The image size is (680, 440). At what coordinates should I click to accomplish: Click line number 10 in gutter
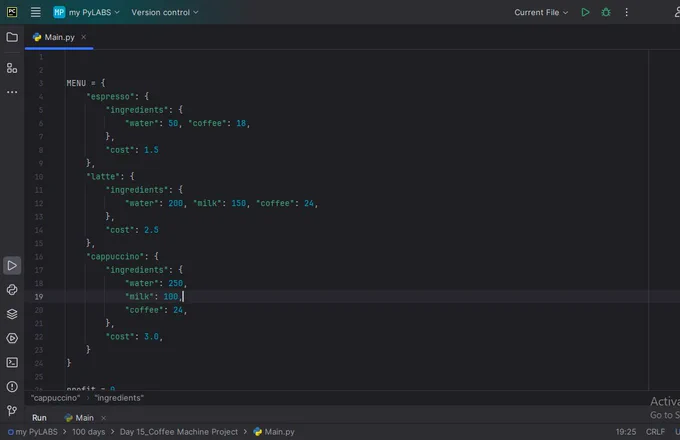(x=39, y=177)
